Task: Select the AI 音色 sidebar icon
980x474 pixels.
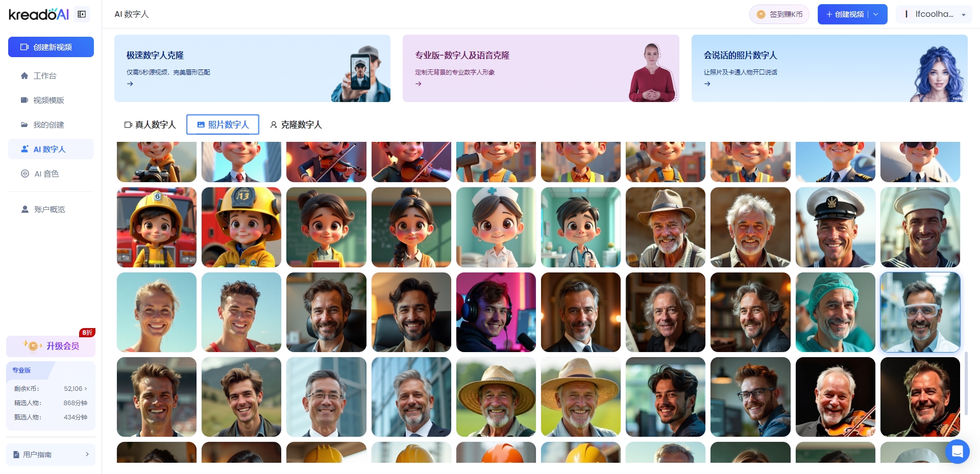Action: point(24,173)
